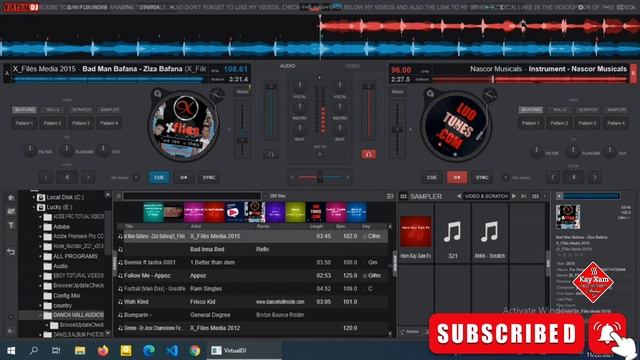
Task: Click the browser search input field
Action: coord(192,196)
